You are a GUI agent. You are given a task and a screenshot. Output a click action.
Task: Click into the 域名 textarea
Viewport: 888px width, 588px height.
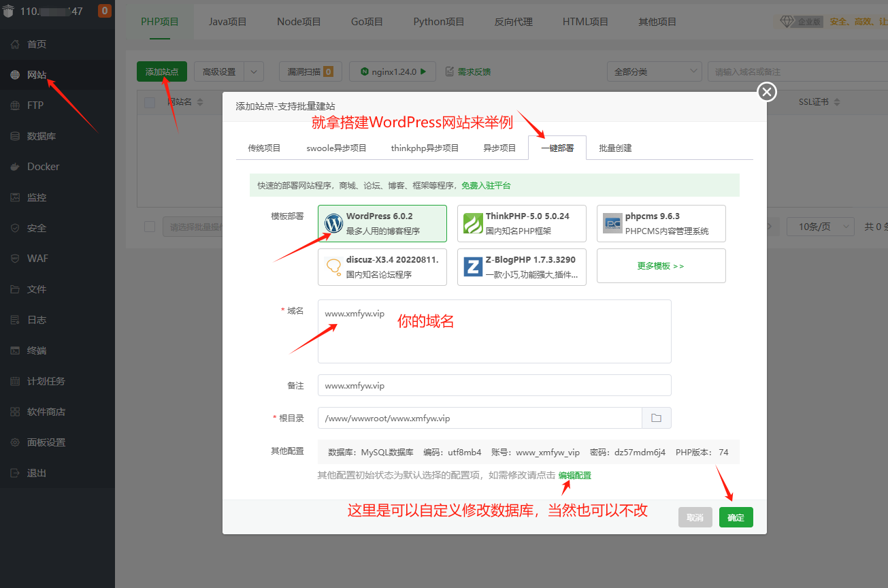pyautogui.click(x=495, y=331)
